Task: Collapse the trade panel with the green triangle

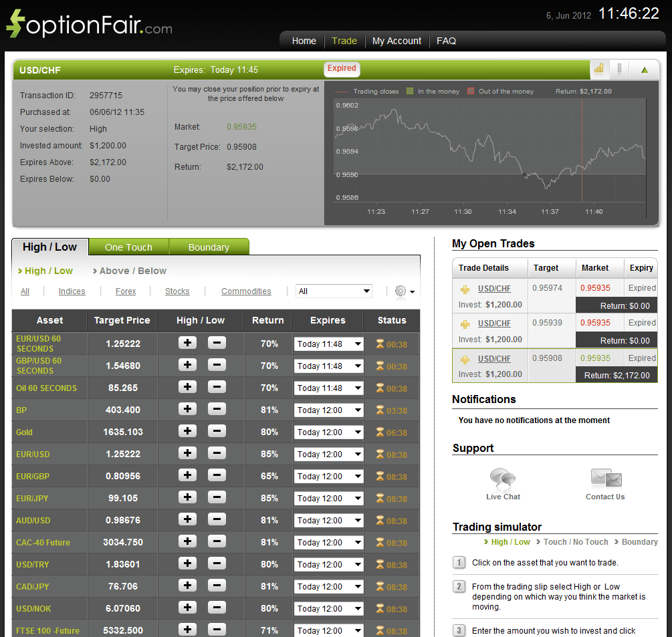Action: (644, 69)
